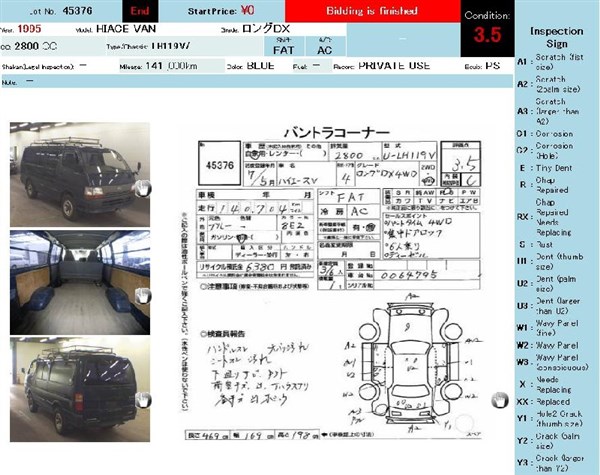Click the grade ロングDX value

point(266,29)
